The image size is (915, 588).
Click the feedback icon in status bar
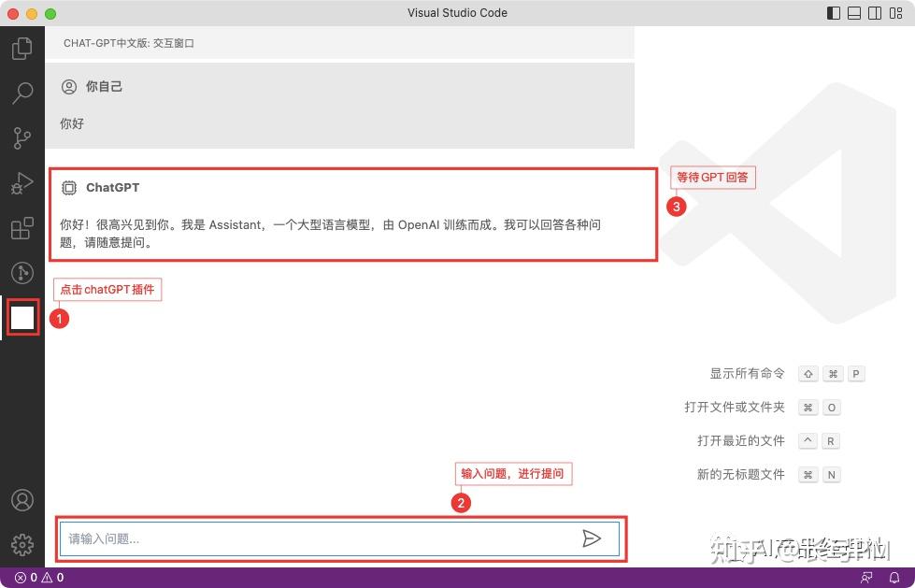pyautogui.click(x=866, y=578)
